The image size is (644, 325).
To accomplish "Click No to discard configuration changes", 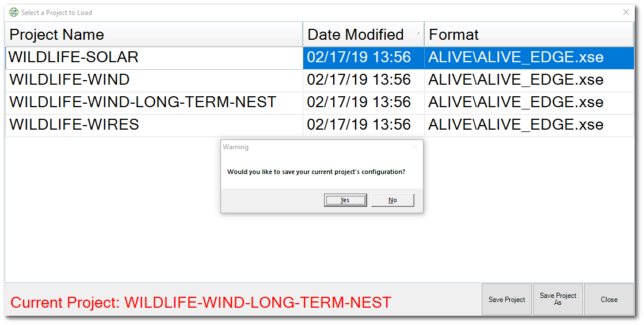I will click(393, 200).
